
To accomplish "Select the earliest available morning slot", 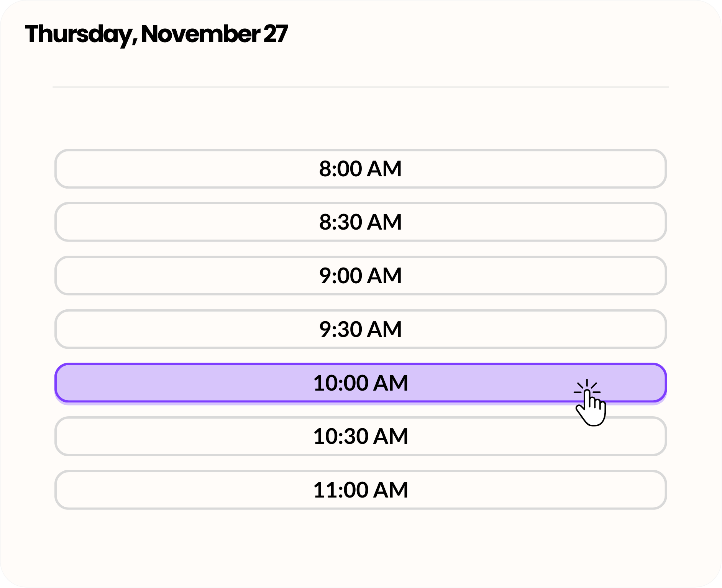I will [x=361, y=169].
